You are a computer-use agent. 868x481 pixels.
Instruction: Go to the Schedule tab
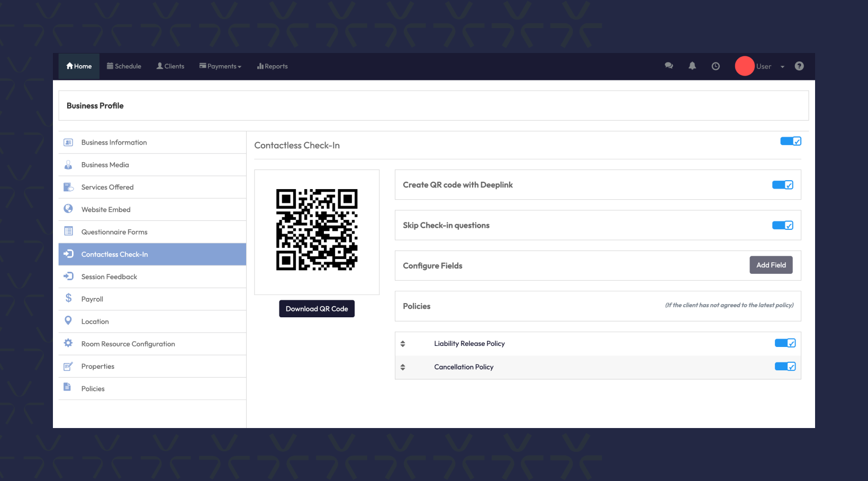(x=124, y=66)
